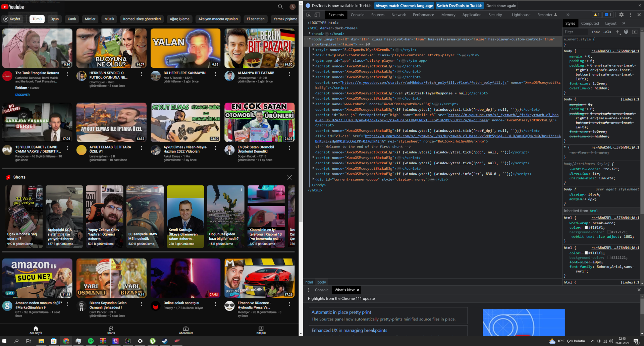The image size is (644, 346).
Task: Switch to the Console panel tab
Action: coord(357,15)
